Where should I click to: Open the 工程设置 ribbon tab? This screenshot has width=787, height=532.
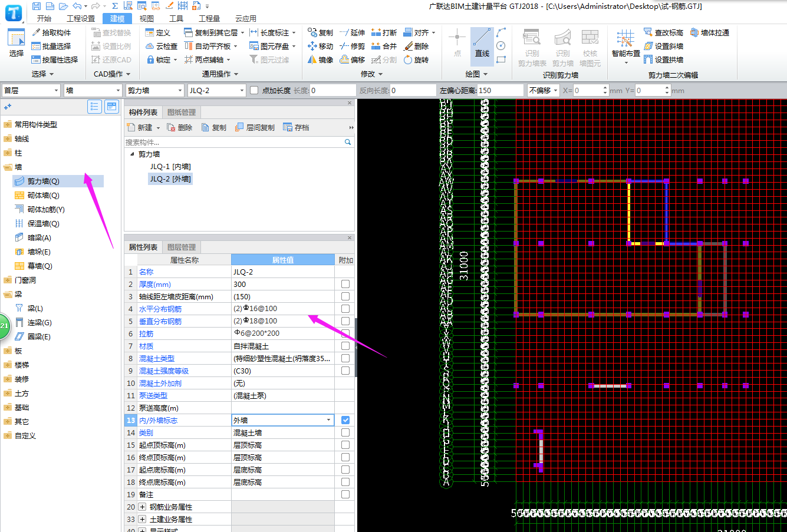(x=81, y=18)
